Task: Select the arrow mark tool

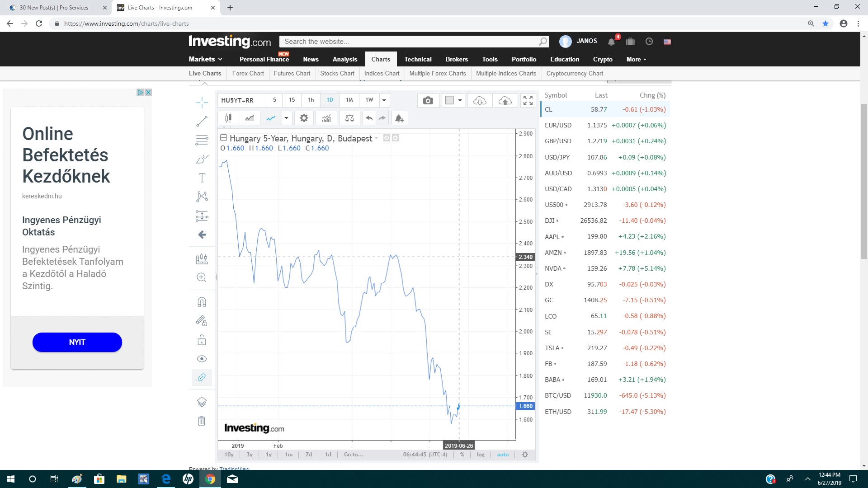Action: pyautogui.click(x=202, y=235)
